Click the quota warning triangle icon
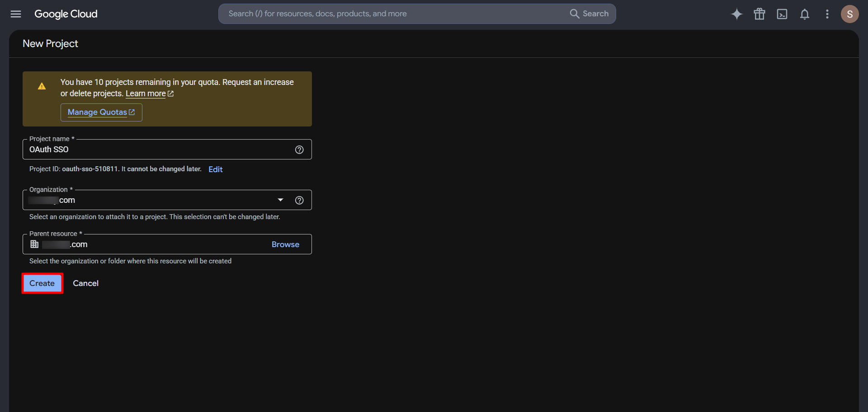Viewport: 868px width, 412px height. (x=42, y=86)
